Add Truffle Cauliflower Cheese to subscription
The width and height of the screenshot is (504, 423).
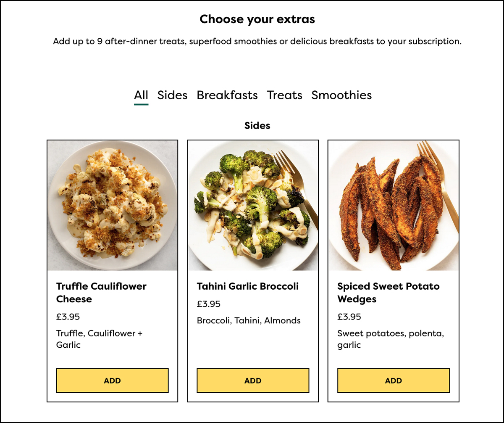[x=112, y=381]
